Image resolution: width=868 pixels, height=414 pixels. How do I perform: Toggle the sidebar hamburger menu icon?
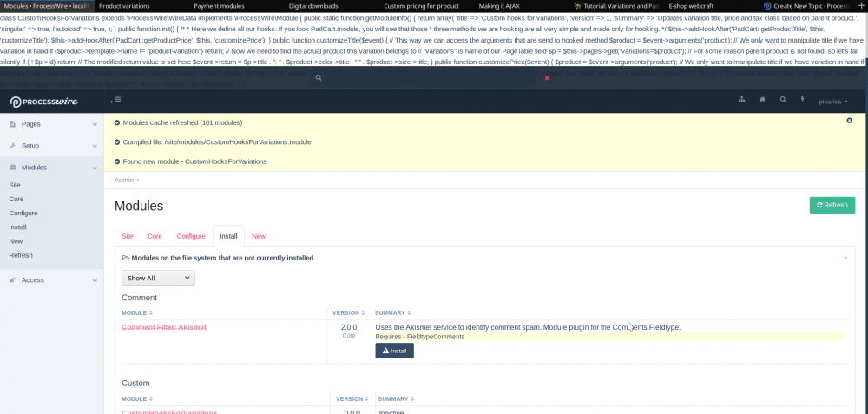(x=118, y=101)
